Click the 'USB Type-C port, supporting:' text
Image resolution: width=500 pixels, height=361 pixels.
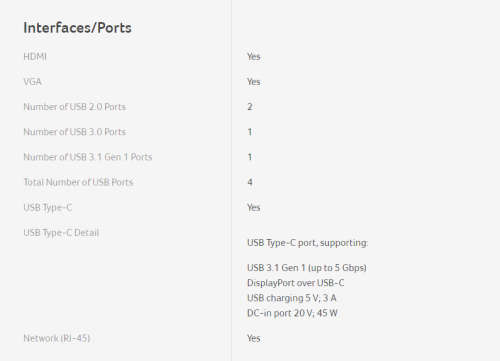pyautogui.click(x=307, y=243)
